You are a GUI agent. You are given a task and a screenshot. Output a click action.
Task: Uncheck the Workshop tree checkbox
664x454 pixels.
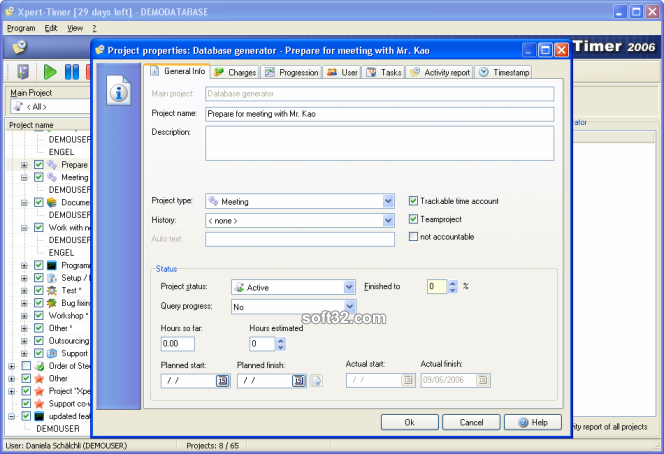[39, 316]
